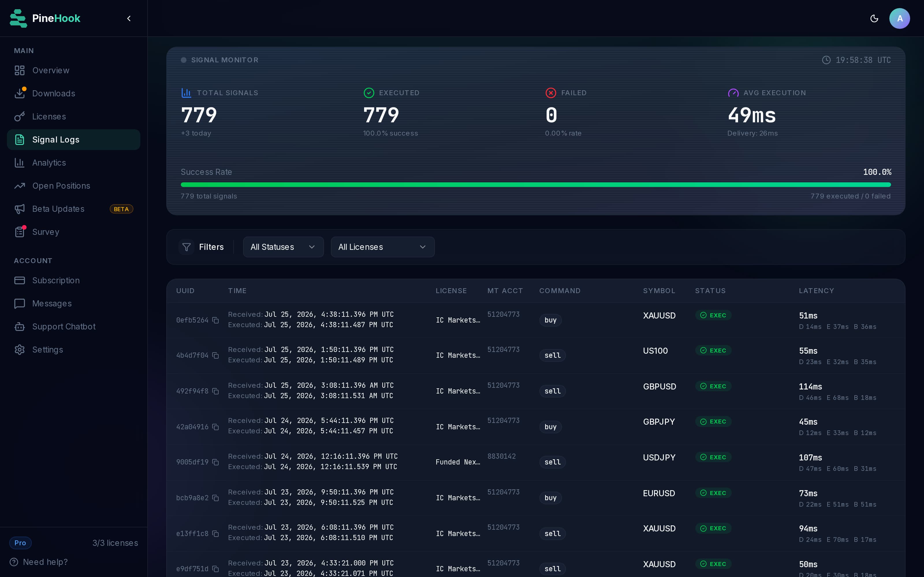Copy UUID 4b4d7f04 with the copy icon

click(x=215, y=355)
